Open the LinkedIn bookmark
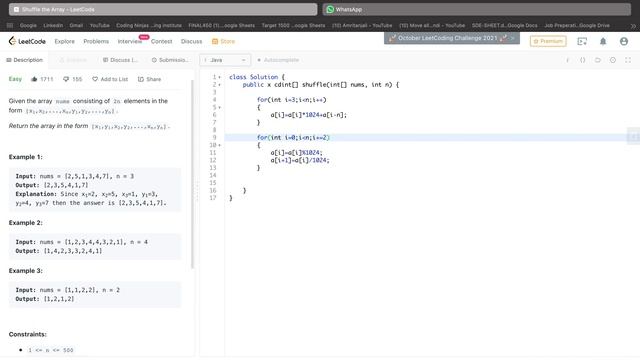Viewport: 640px width, 360px height. point(53,25)
